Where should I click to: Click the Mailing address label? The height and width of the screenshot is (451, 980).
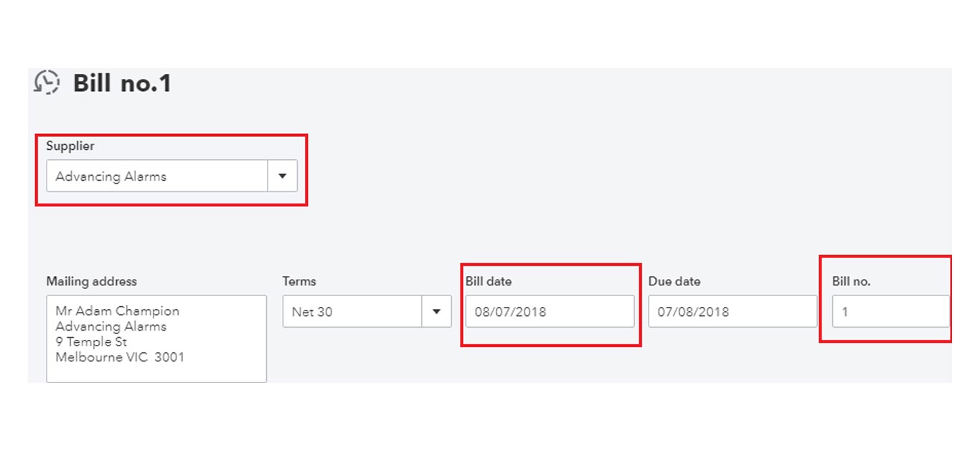point(92,281)
